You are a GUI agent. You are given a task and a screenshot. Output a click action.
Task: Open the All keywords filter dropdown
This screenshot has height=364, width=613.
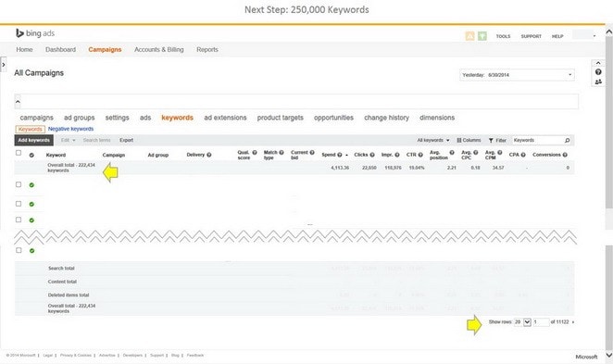point(432,140)
